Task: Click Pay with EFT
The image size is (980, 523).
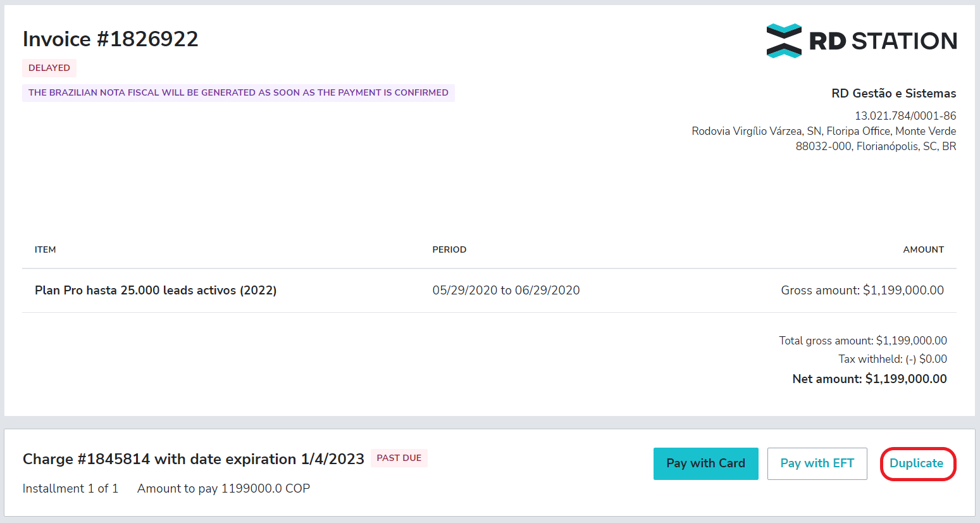Action: click(x=817, y=463)
